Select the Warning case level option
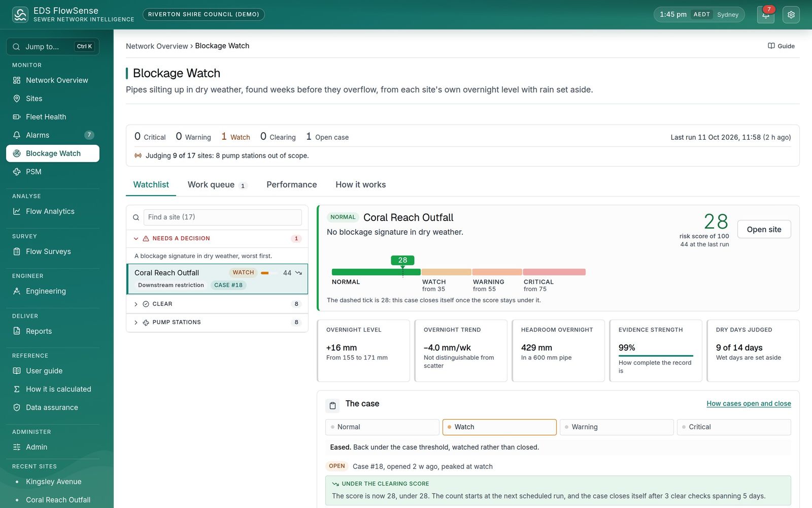The image size is (812, 508). point(617,427)
